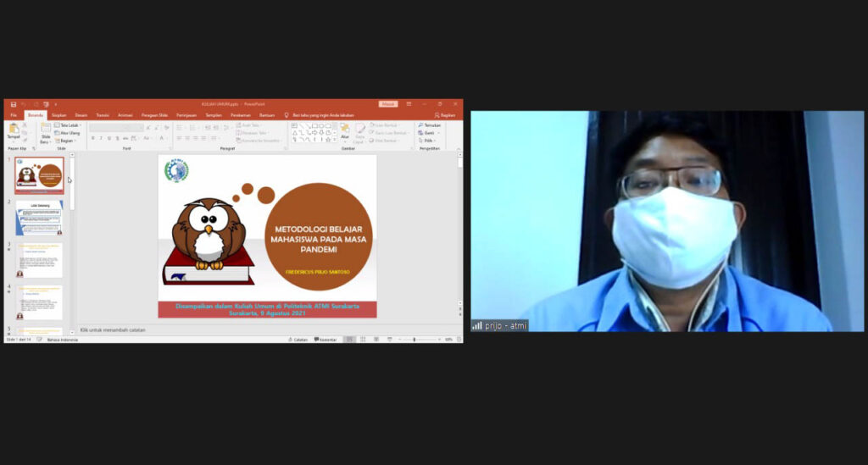This screenshot has width=868, height=465.
Task: Open the Bagian section dropdown
Action: pos(66,141)
